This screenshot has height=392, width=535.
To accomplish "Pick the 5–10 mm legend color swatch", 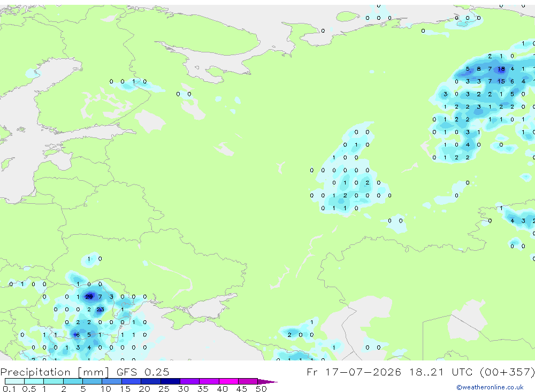I will [x=93, y=381].
